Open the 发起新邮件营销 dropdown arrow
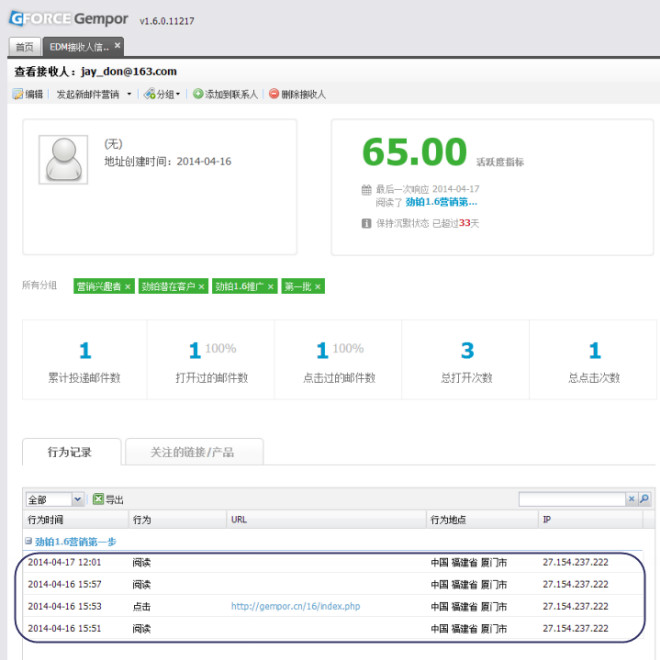The image size is (660, 660). pyautogui.click(x=129, y=94)
